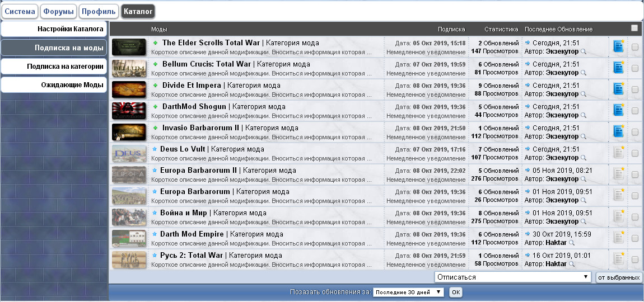
Task: Click the blue star icon before Europa Barbarorum II
Action: pos(155,170)
